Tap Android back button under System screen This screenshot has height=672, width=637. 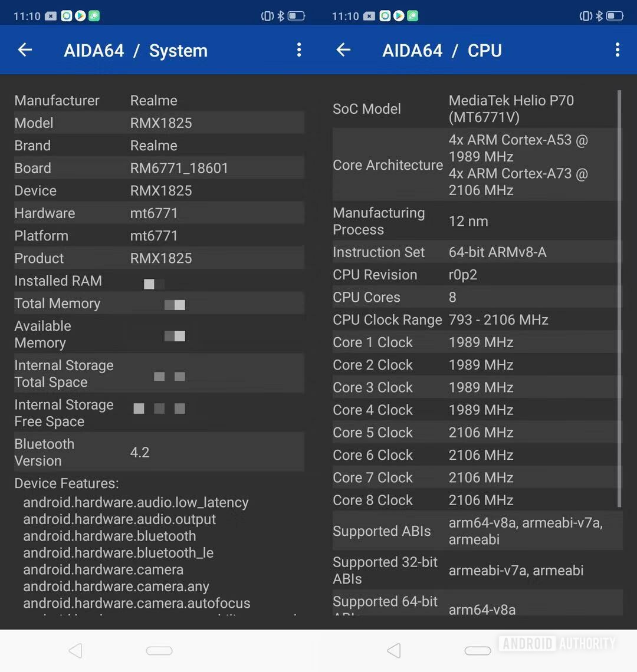[x=75, y=651]
